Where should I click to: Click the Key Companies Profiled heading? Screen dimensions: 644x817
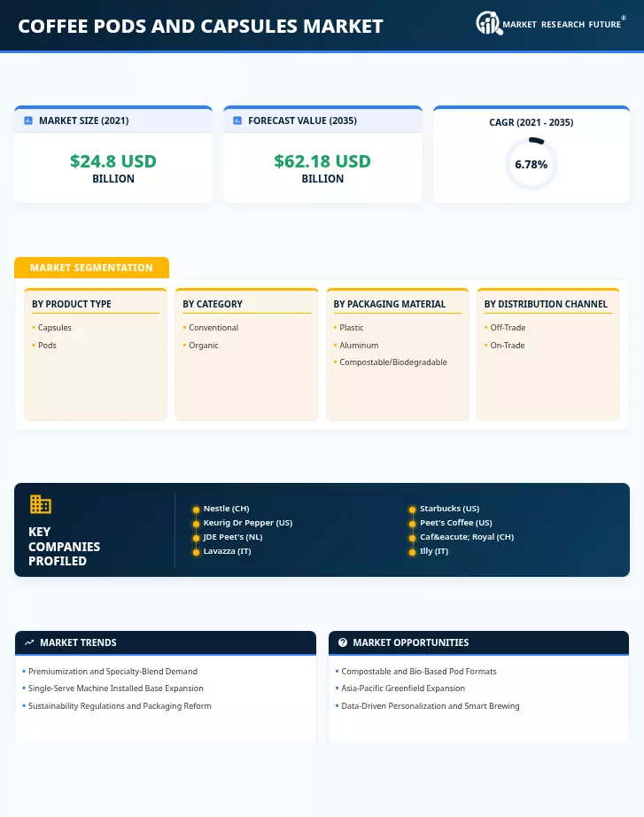pos(64,546)
